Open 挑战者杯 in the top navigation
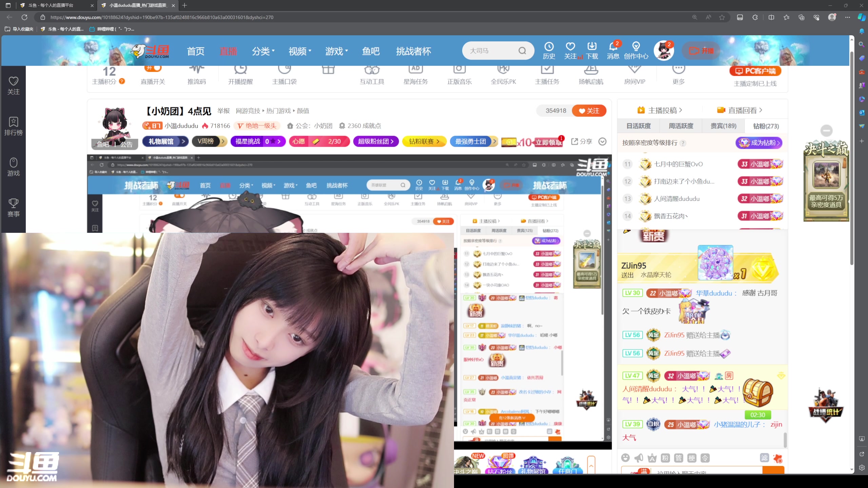Viewport: 868px width, 488px height. pyautogui.click(x=413, y=51)
